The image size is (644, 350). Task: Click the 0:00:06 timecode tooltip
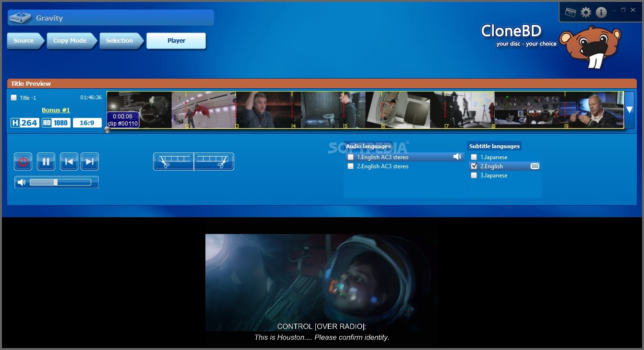[x=123, y=120]
